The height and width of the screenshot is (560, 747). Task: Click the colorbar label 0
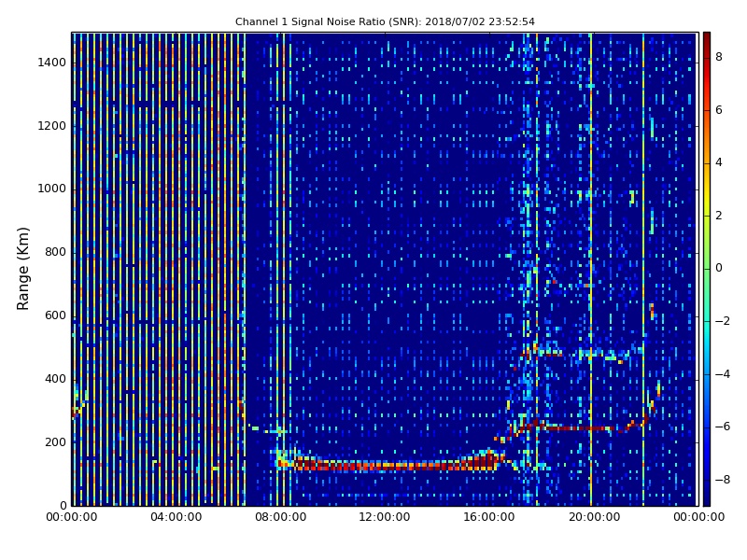tap(719, 268)
